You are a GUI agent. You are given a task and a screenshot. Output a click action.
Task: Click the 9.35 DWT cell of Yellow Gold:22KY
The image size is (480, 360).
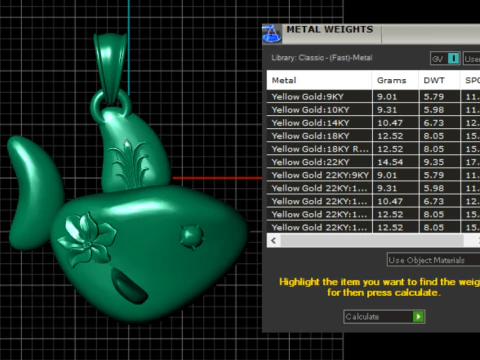pos(439,162)
